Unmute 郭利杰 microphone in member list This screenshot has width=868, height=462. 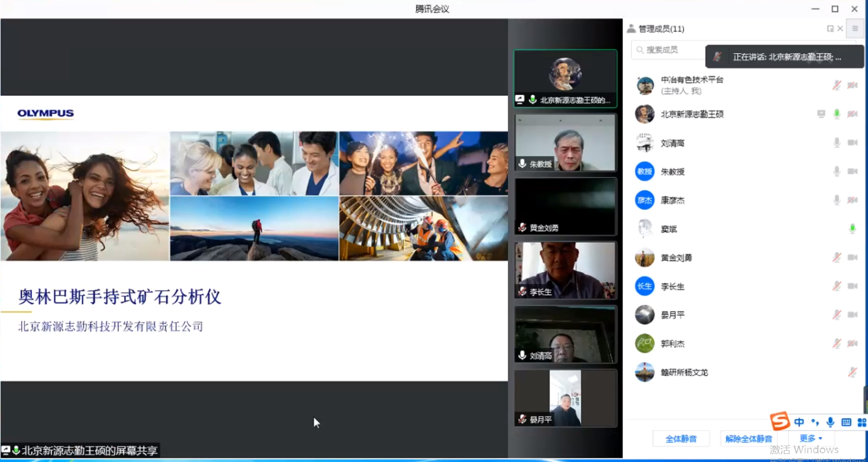[x=837, y=343]
